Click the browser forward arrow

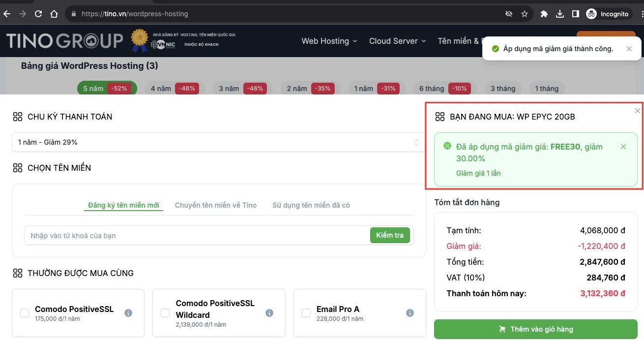23,14
